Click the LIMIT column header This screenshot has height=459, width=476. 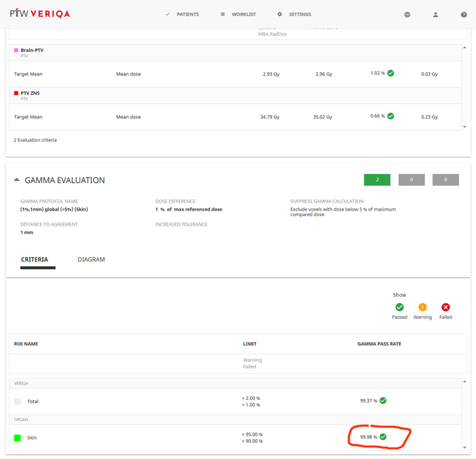250,343
